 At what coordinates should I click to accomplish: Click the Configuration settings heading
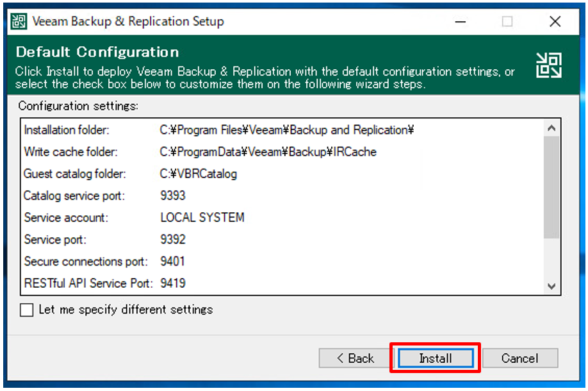coord(78,106)
